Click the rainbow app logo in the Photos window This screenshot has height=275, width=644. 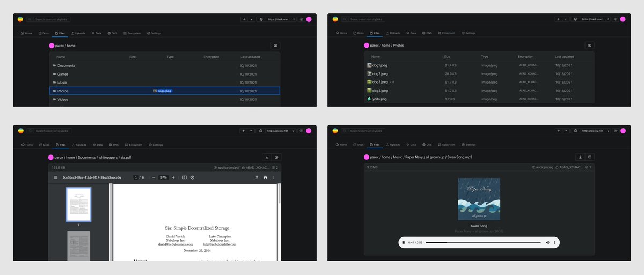point(335,19)
